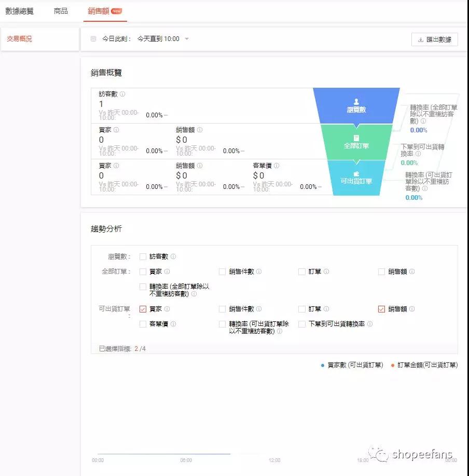Switch to the 商品 tab

click(x=61, y=10)
